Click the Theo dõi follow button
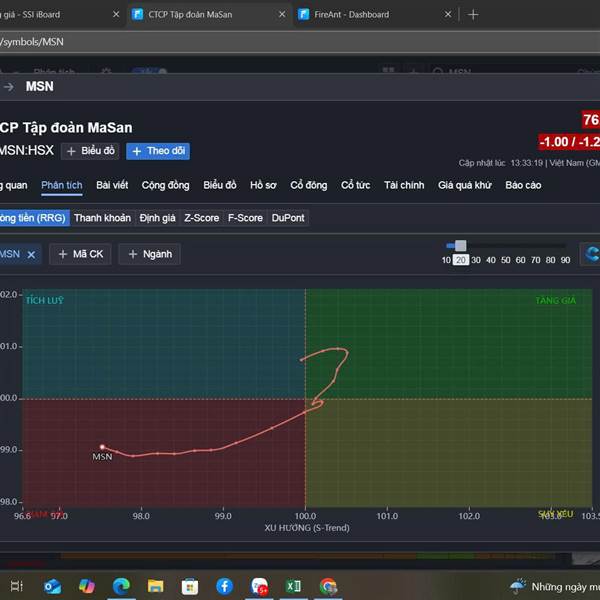The height and width of the screenshot is (600, 600). click(x=158, y=151)
